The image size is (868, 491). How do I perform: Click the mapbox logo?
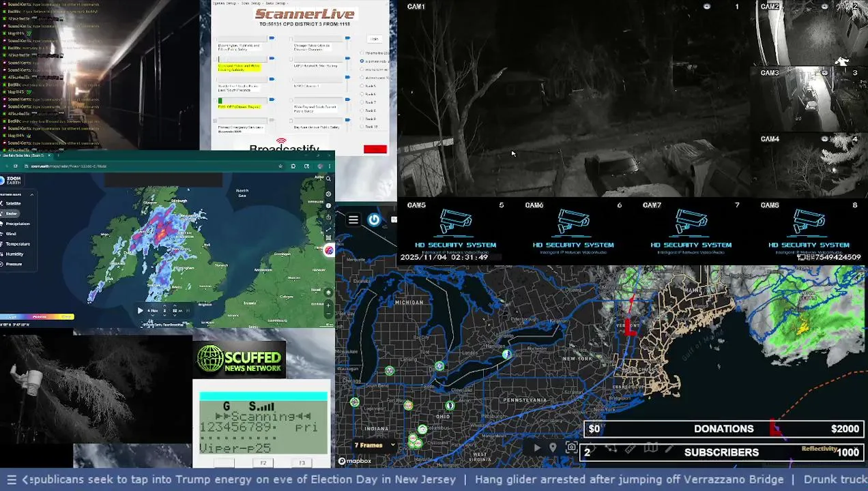(355, 461)
